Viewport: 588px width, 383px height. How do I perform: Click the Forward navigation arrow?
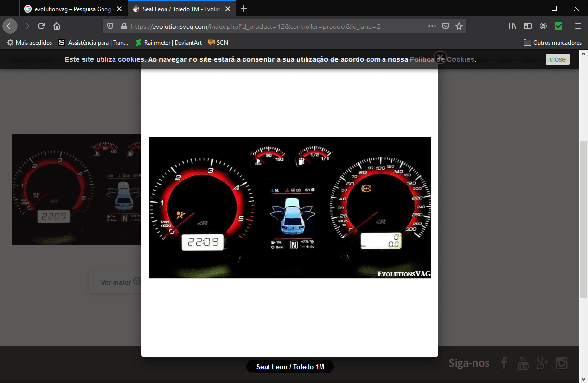pos(26,26)
